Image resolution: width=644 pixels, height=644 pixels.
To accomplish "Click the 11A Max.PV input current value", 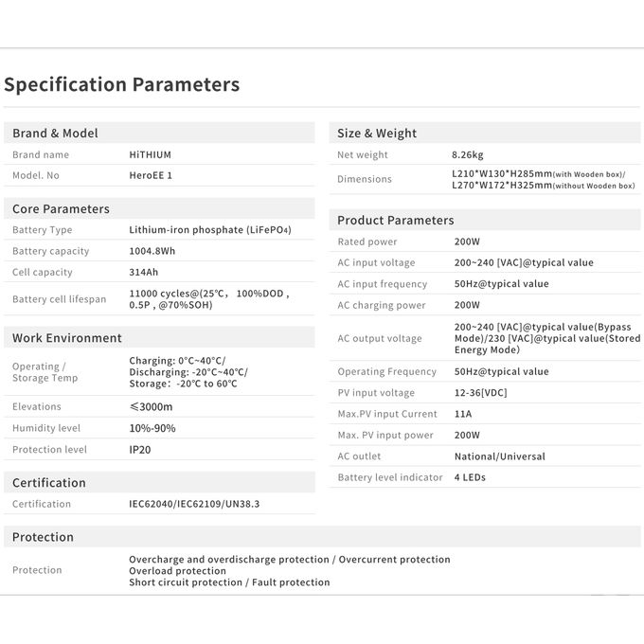I will click(463, 414).
